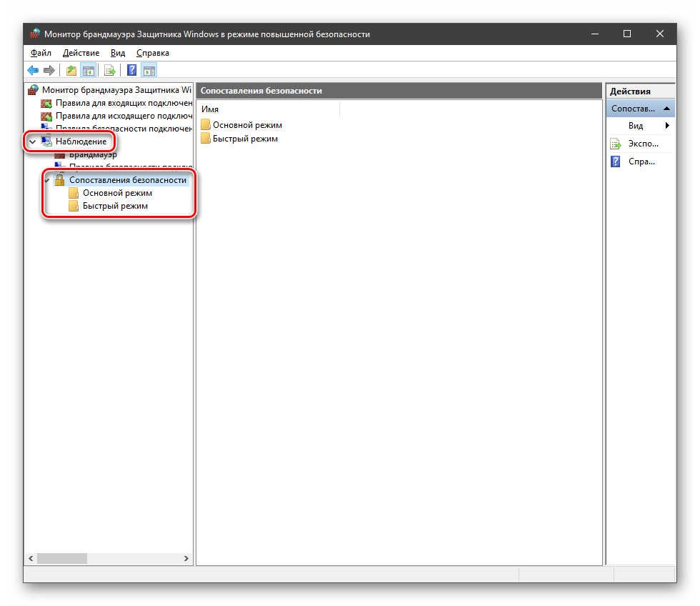Viewport: 700px width, 606px height.
Task: Click the Export list toolbar icon
Action: point(110,70)
